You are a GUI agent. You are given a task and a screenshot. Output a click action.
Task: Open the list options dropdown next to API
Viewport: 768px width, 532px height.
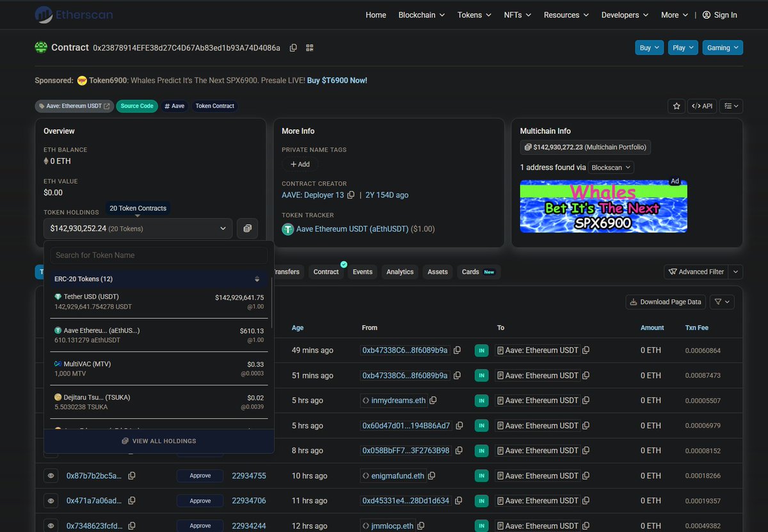(x=732, y=106)
